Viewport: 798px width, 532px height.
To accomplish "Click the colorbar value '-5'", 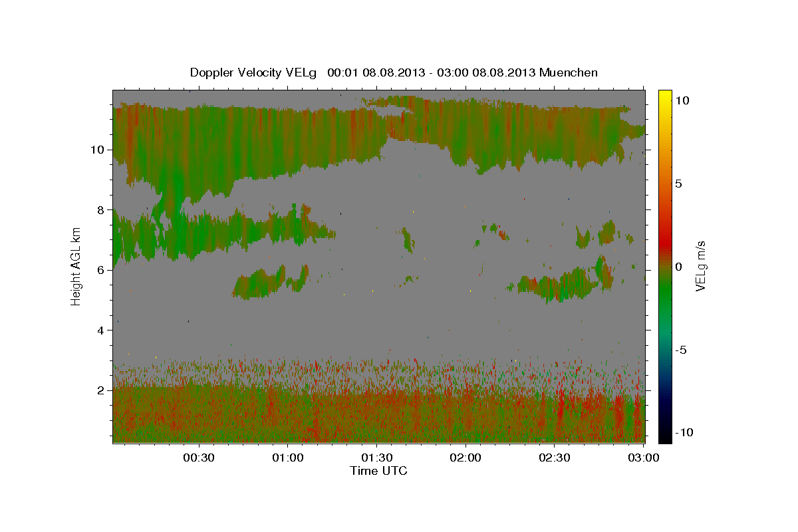I will coord(681,349).
